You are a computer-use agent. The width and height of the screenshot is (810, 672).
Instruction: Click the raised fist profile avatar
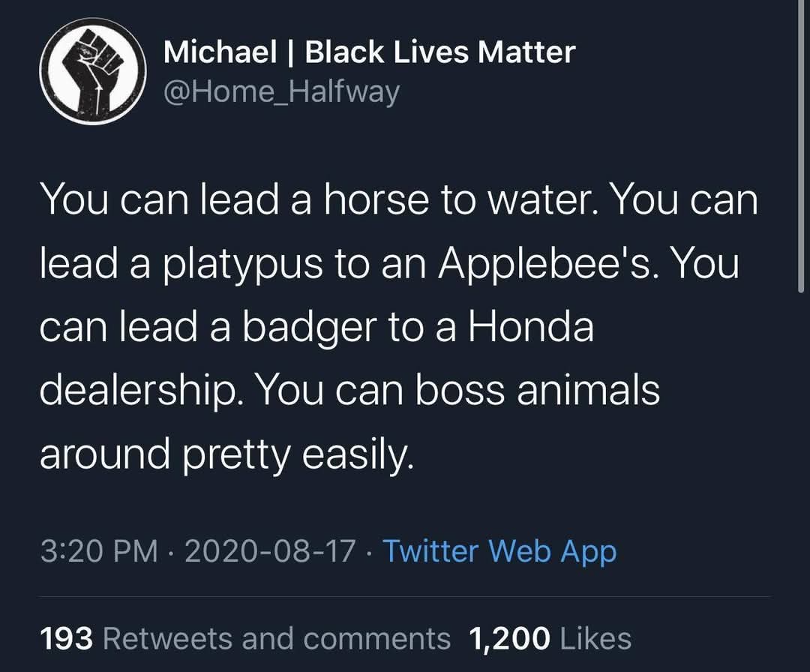pyautogui.click(x=93, y=71)
